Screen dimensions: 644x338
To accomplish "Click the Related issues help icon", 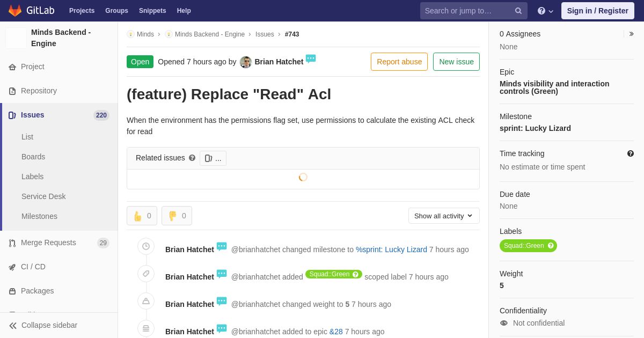I will [x=192, y=158].
